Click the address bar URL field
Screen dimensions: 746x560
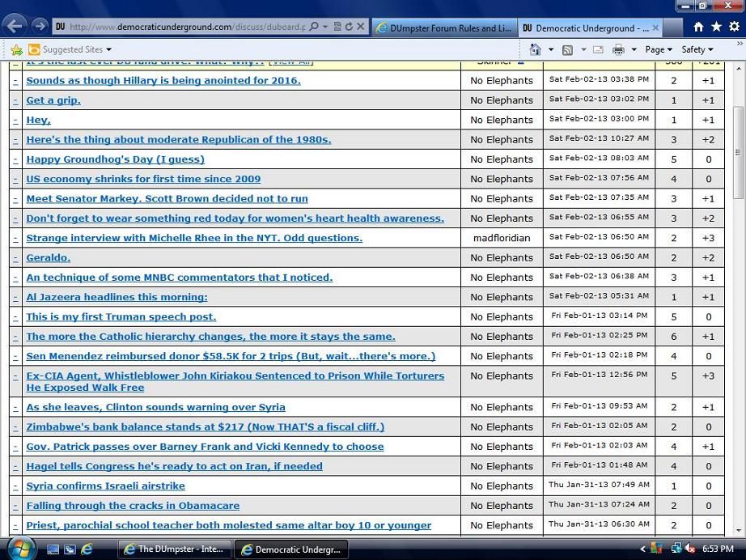(186, 27)
